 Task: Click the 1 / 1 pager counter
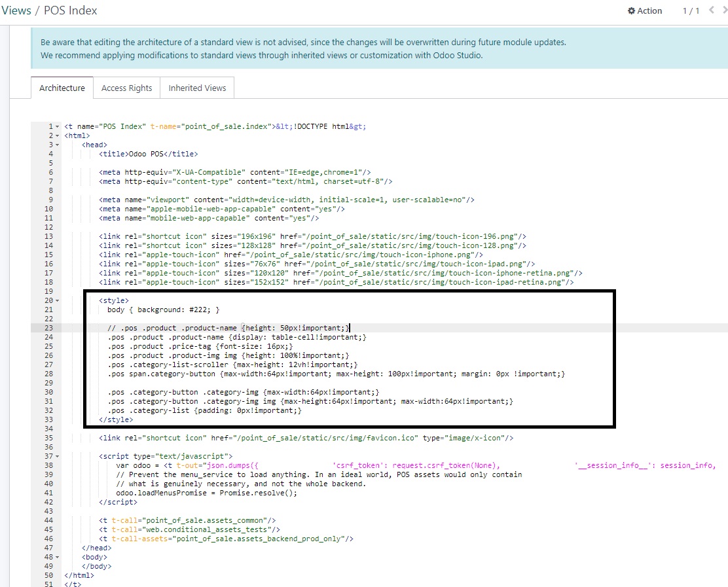(x=691, y=10)
